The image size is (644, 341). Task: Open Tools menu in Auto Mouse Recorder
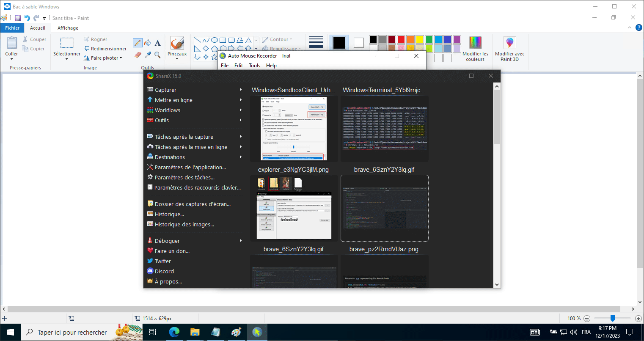click(x=255, y=66)
